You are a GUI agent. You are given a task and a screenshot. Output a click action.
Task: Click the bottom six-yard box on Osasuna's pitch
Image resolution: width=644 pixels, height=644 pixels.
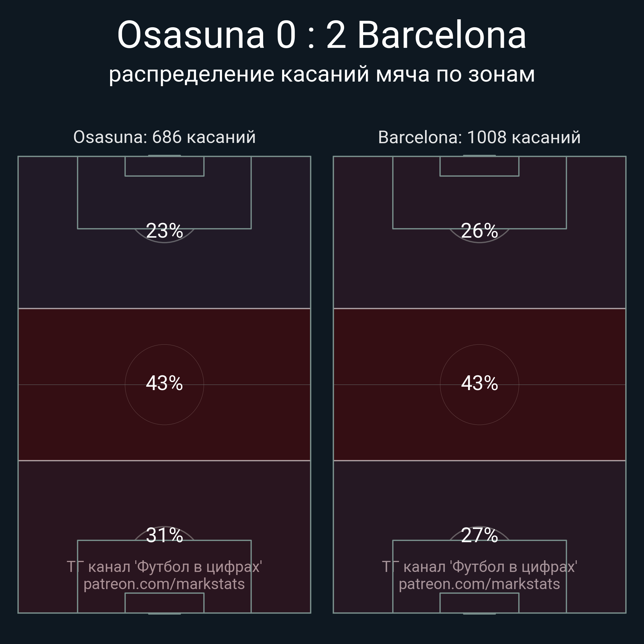click(x=164, y=603)
